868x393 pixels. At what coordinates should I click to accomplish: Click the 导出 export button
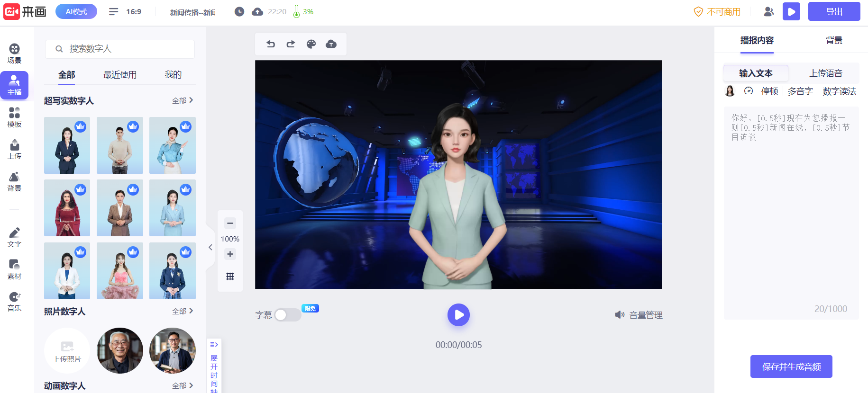point(834,12)
